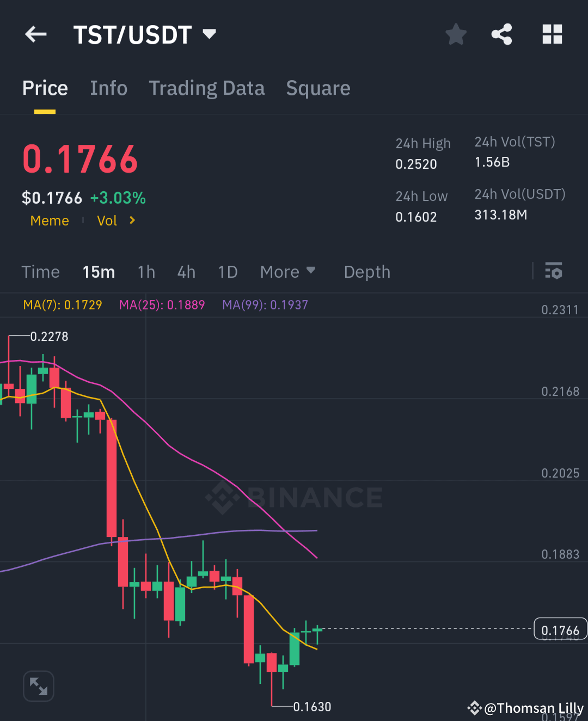Switch to the 4h candle interval
This screenshot has width=588, height=721.
186,272
